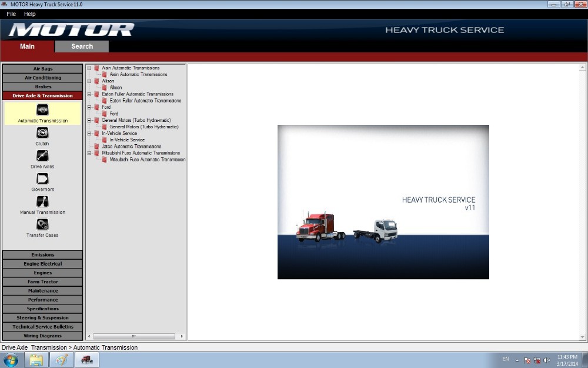The height and width of the screenshot is (368, 588).
Task: Open the Action Center flag tray icon
Action: point(527,360)
